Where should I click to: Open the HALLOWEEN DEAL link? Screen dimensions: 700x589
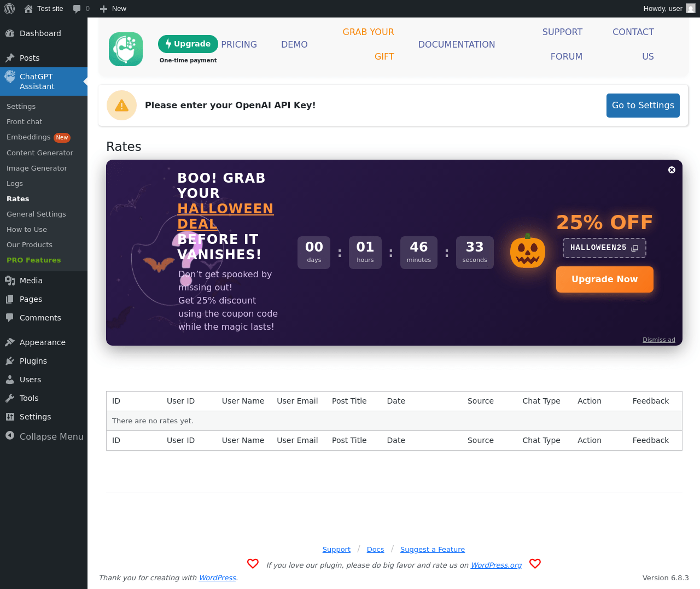(x=225, y=216)
